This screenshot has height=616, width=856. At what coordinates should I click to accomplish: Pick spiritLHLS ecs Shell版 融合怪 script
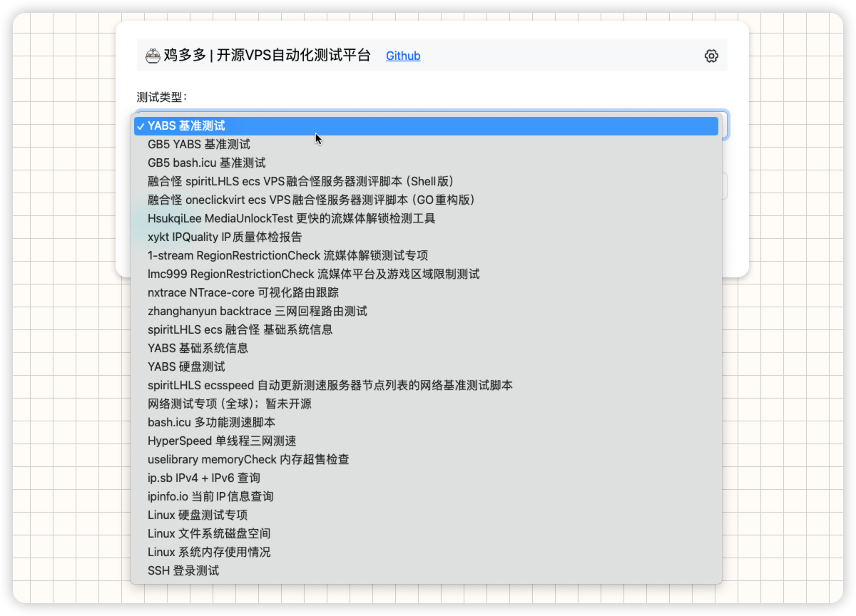pos(301,181)
